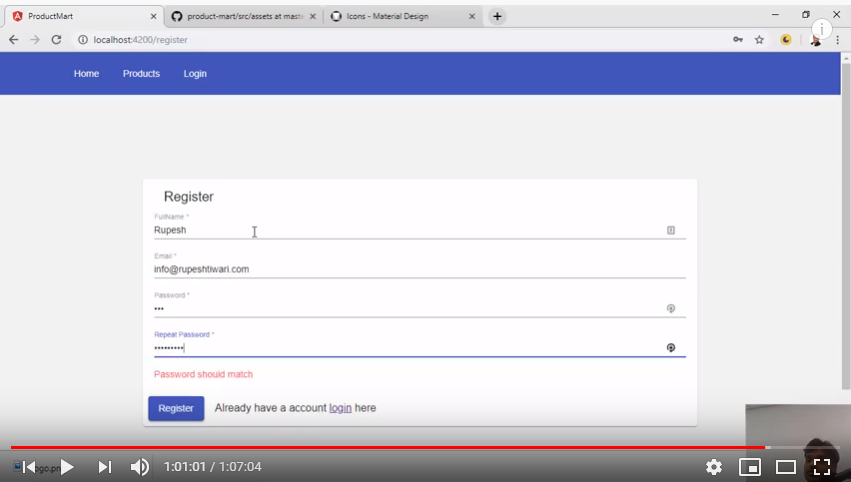Toggle Repeat Password field visibility icon
Image resolution: width=851 pixels, height=482 pixels.
pos(671,347)
